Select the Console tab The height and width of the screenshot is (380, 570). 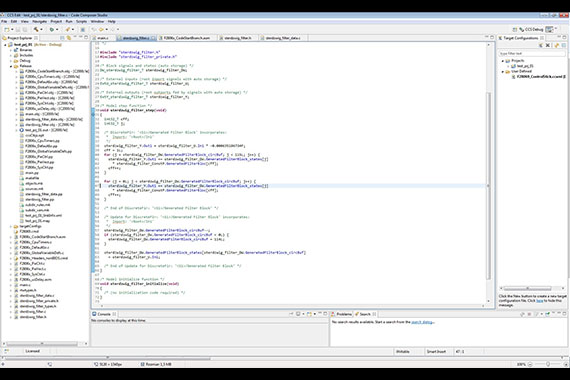pos(104,314)
